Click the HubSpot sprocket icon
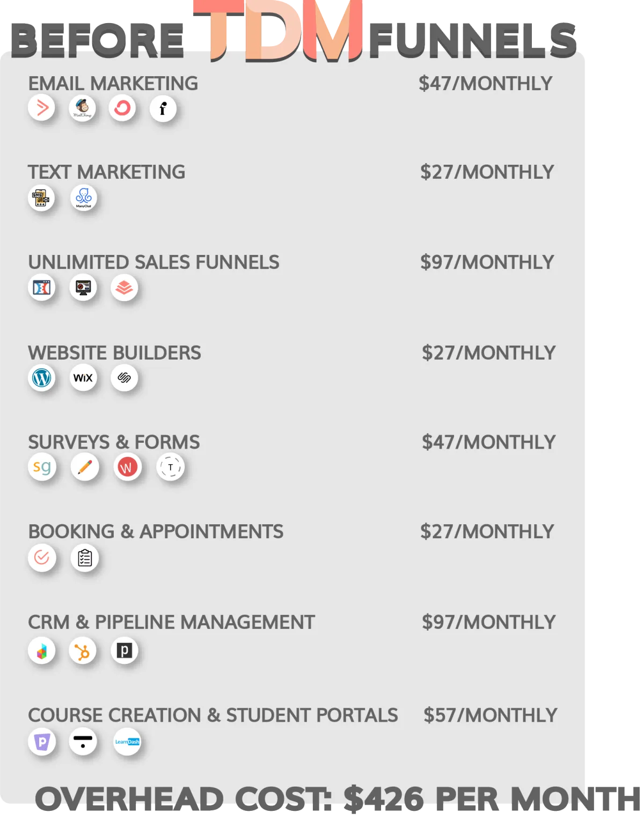 tap(83, 651)
